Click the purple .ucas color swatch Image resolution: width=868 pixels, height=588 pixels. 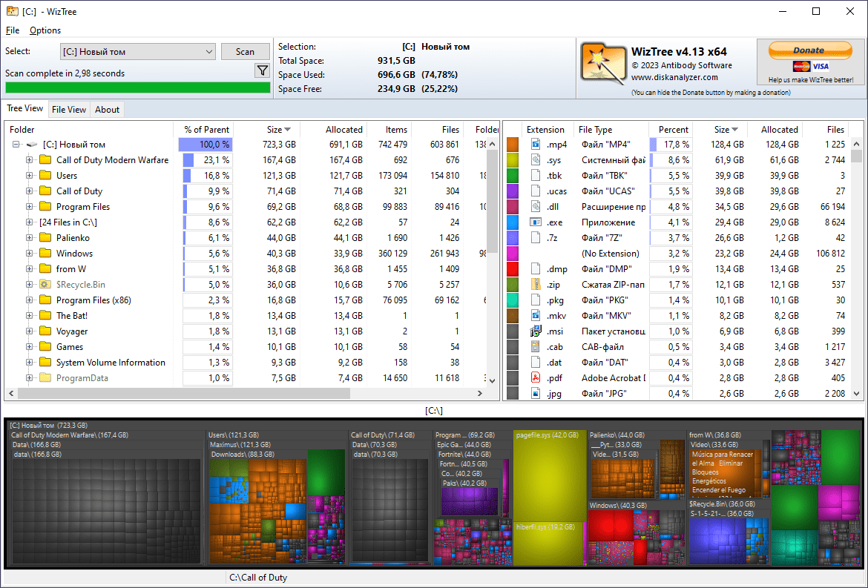click(513, 191)
